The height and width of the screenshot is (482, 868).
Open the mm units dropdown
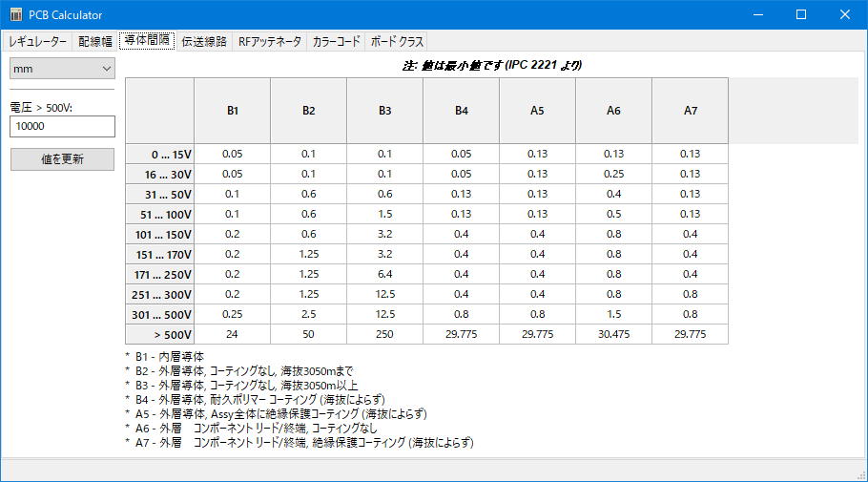tap(62, 69)
